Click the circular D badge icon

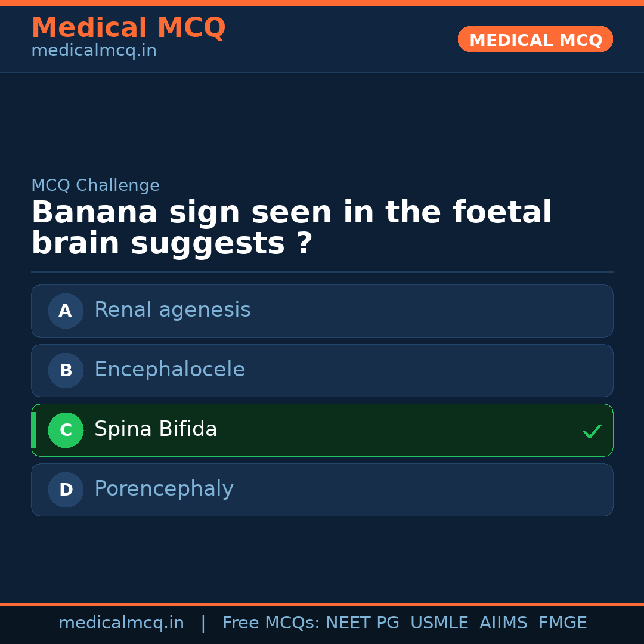[x=66, y=490]
